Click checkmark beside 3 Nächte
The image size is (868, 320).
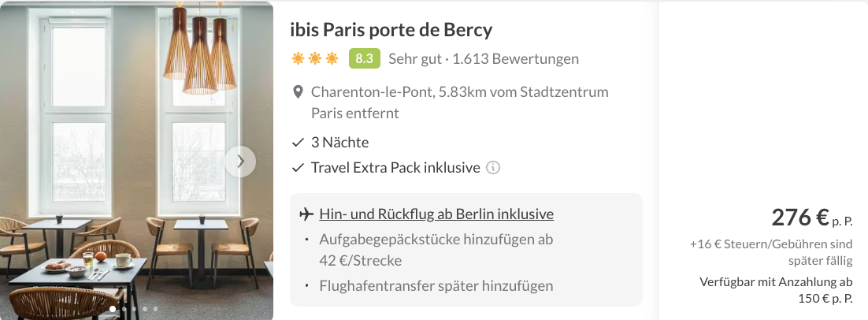[298, 143]
